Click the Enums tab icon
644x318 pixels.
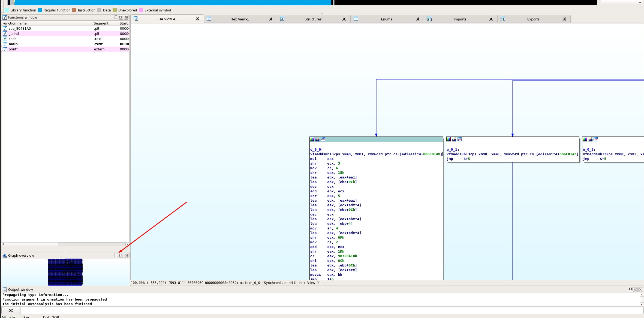(356, 19)
